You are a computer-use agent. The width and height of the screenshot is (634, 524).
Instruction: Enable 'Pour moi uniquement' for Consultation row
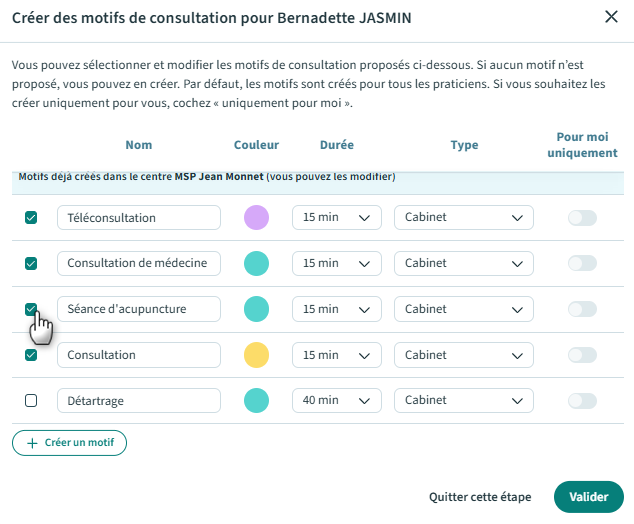582,354
